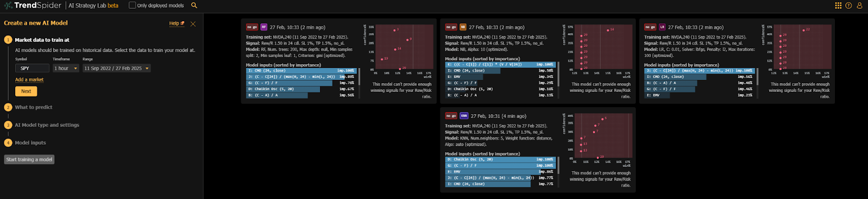The height and width of the screenshot is (199, 868).
Task: Open the help question-mark icon in header
Action: pyautogui.click(x=848, y=5)
